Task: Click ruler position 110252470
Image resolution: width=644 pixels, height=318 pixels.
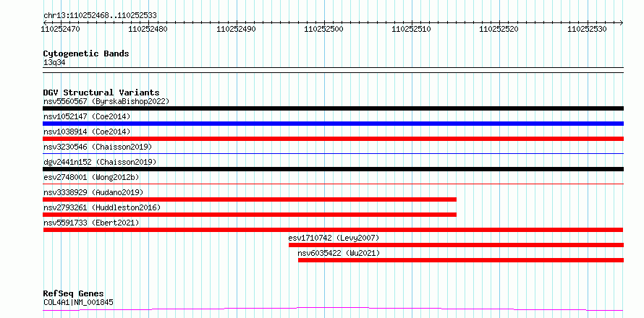Action: tap(61, 29)
